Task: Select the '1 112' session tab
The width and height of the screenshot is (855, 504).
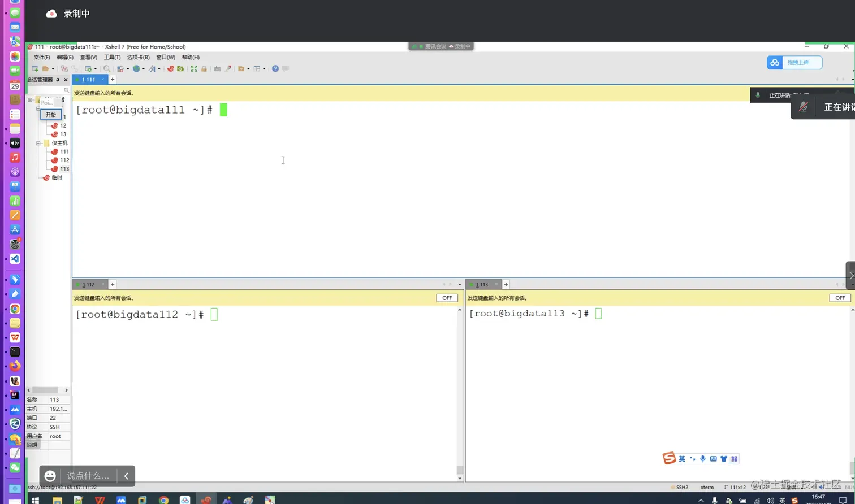Action: [x=89, y=284]
